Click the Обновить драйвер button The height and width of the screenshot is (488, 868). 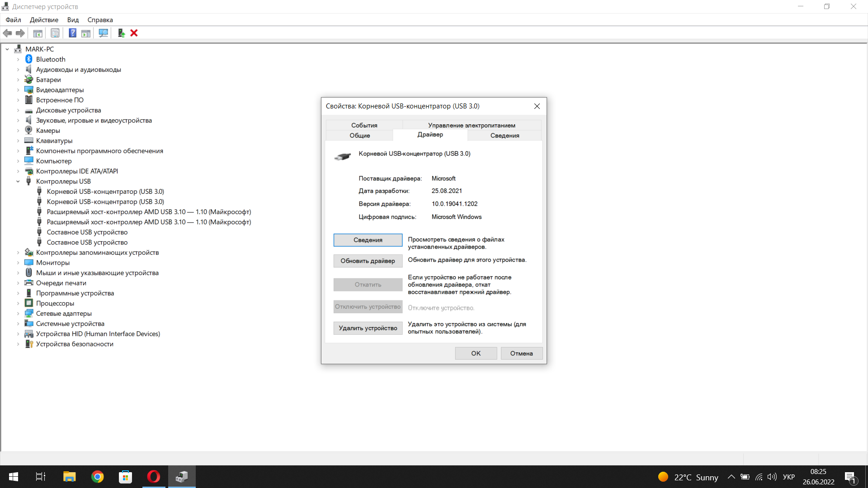[368, 261]
